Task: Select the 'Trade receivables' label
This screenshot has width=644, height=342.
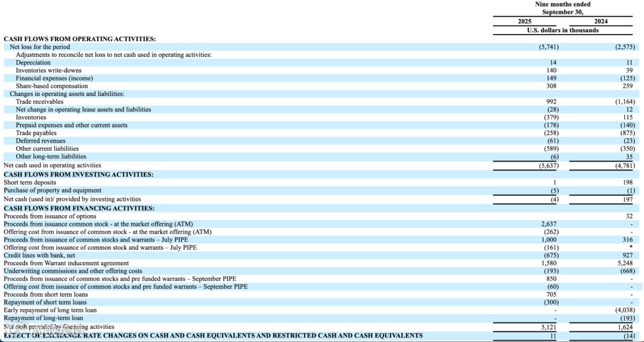Action: coord(39,101)
